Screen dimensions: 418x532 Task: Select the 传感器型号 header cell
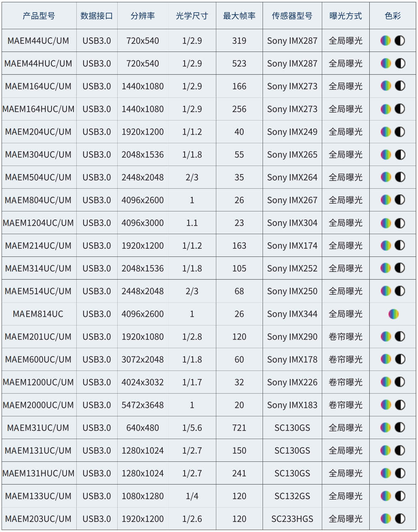click(292, 16)
